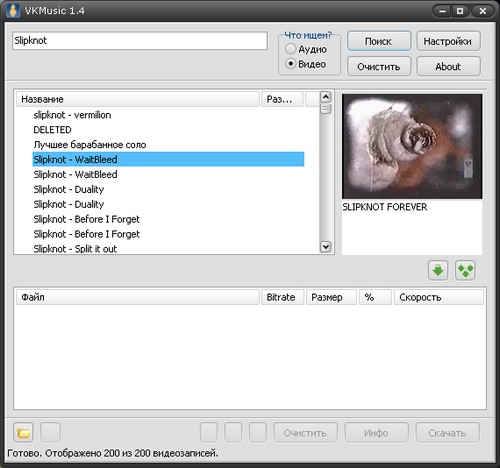Viewport: 500px width, 468px height.
Task: Click 'SLIPKNOT FOREVER' caption text
Action: click(x=385, y=207)
